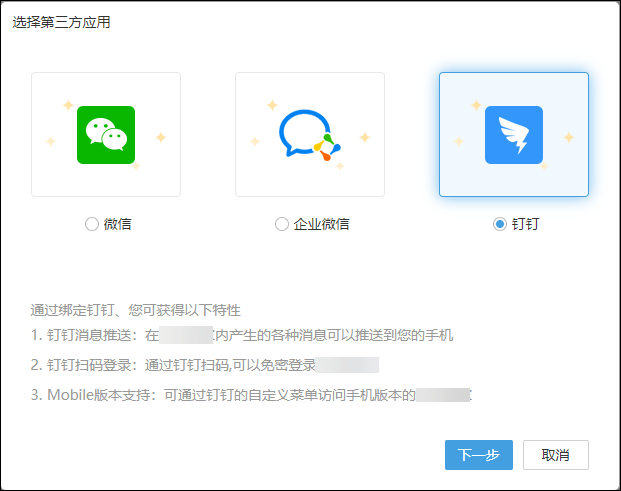This screenshot has height=491, width=621.
Task: Click the text 通过绑定钉钉、您可获得以下特性
Action: 135,310
